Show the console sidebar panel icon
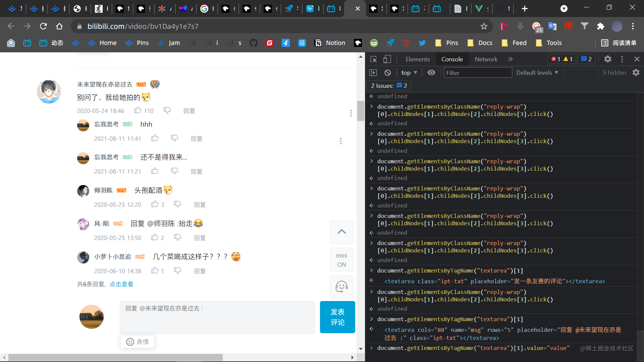This screenshot has height=362, width=644. click(x=373, y=73)
